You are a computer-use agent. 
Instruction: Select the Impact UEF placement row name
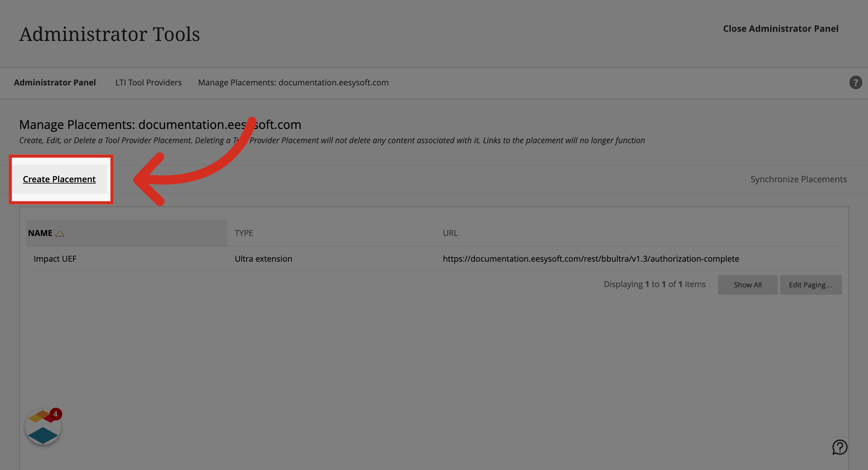click(55, 259)
